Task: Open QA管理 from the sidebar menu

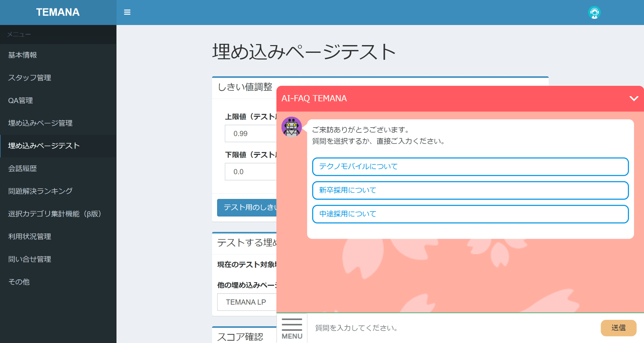Action: pos(20,100)
